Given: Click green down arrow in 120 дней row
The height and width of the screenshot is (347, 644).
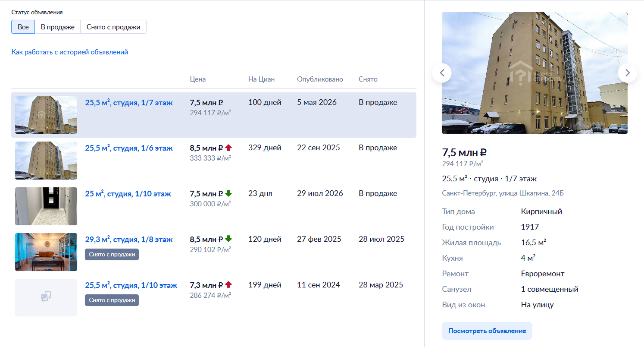Looking at the screenshot, I should click(x=228, y=240).
